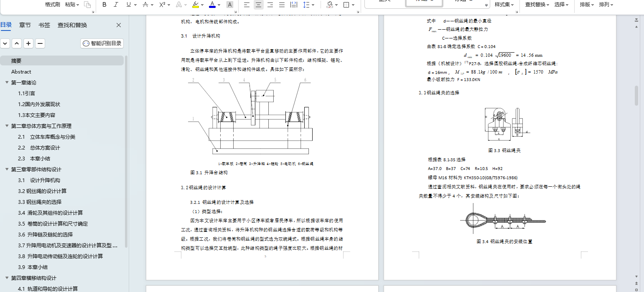Toggle bold formatting
This screenshot has width=644, height=292.
coord(104,5)
